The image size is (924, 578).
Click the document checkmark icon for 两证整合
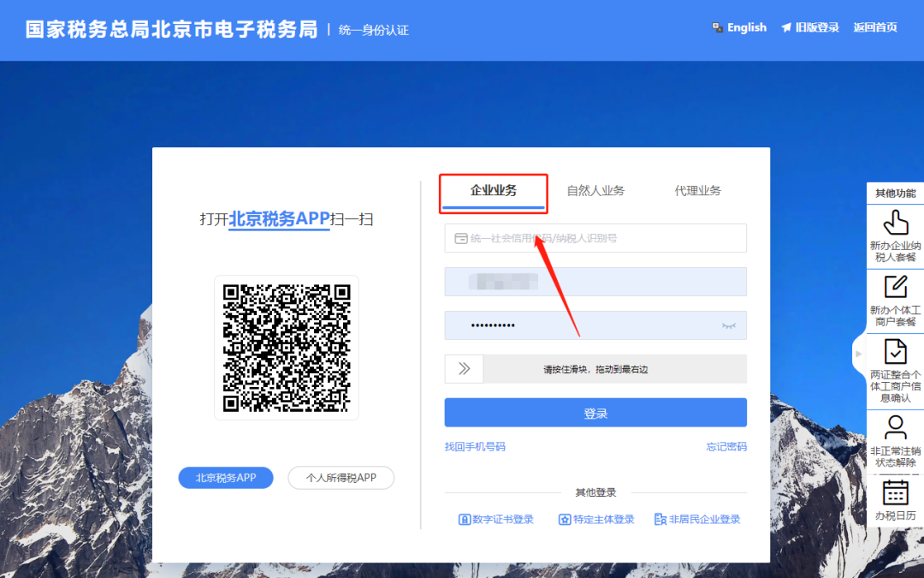(895, 351)
